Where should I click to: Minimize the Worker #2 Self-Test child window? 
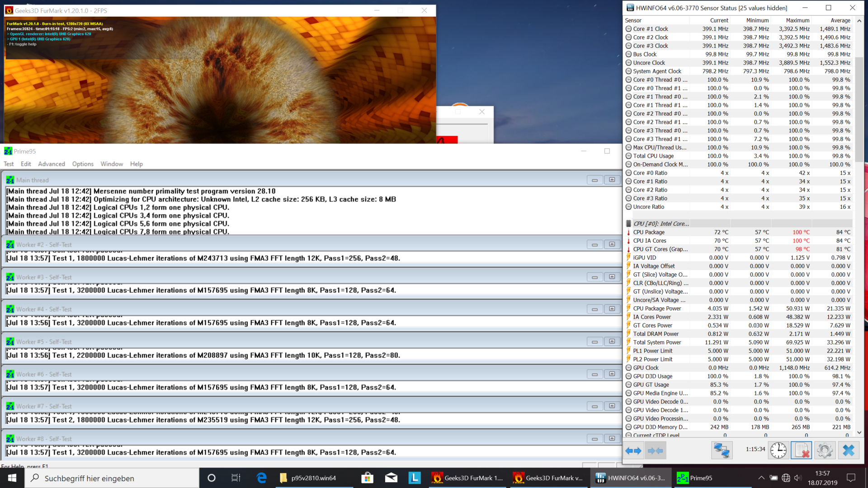click(x=594, y=244)
